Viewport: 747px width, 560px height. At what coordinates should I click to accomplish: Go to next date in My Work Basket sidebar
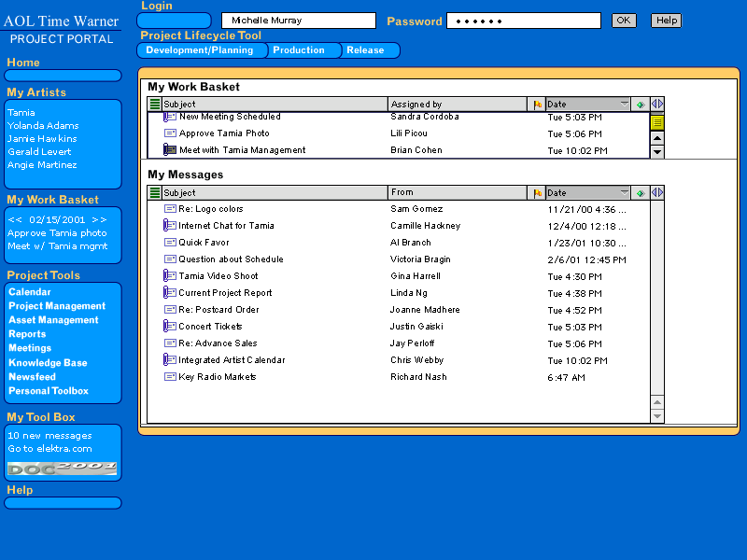click(99, 219)
